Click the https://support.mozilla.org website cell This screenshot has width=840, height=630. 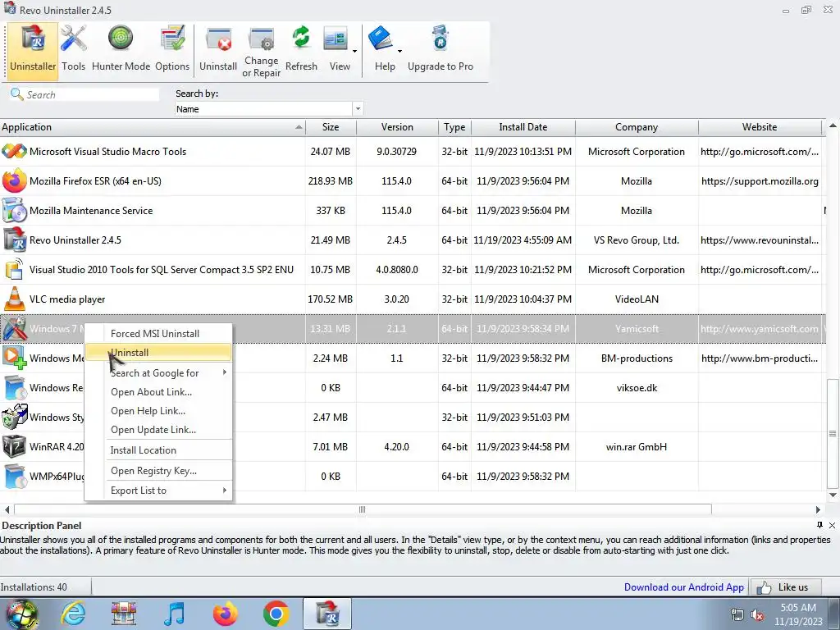(760, 181)
